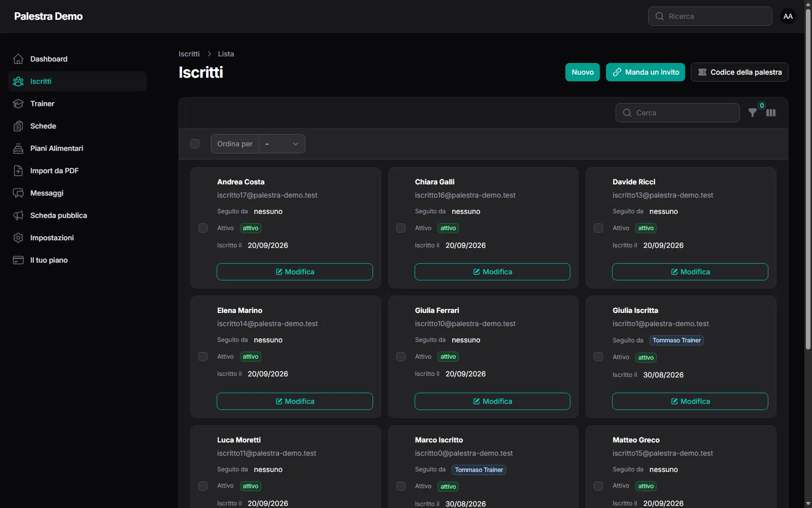Click the Impostazioni gear icon

click(x=18, y=238)
